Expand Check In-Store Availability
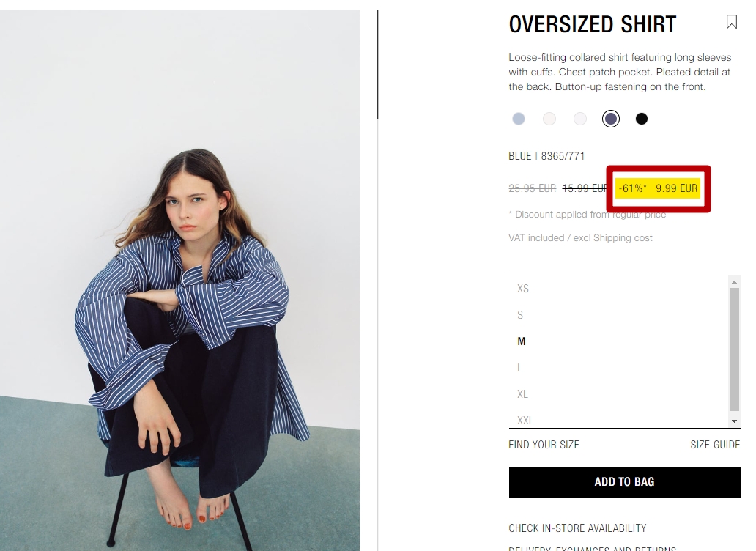The image size is (756, 551). pos(577,528)
